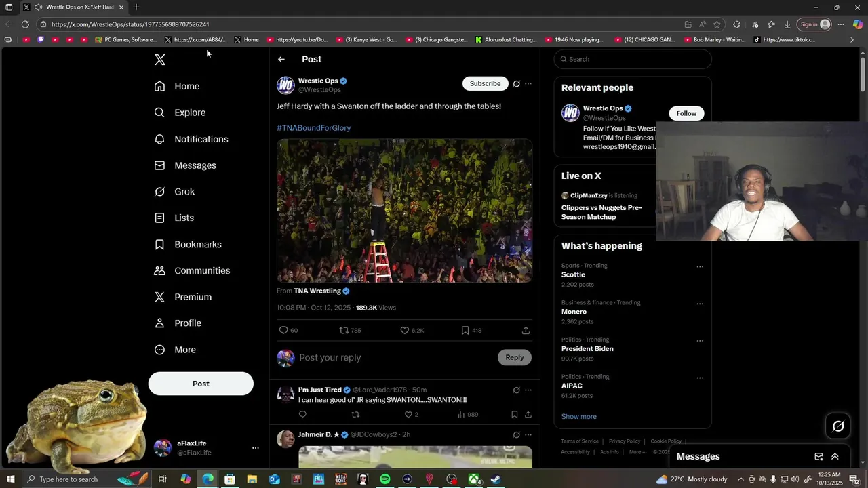Open Communities in sidebar
The width and height of the screenshot is (868, 488).
(x=193, y=270)
